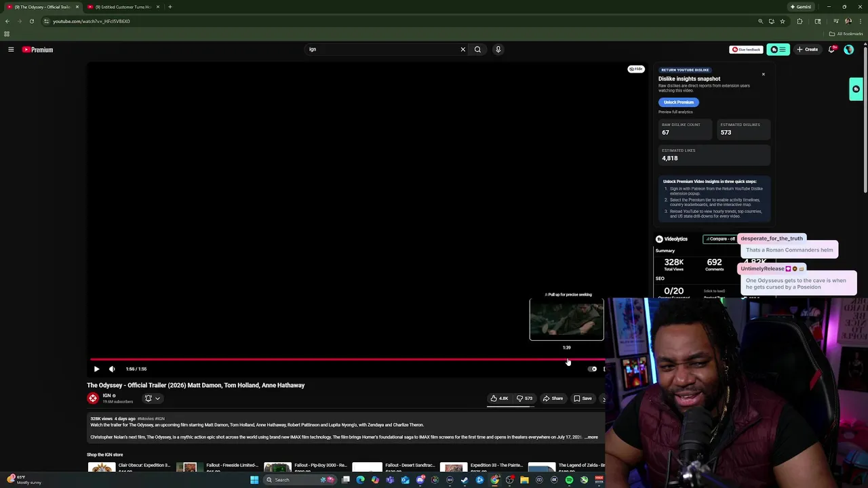Open Gemini in Chrome
868x488 pixels.
coord(800,7)
